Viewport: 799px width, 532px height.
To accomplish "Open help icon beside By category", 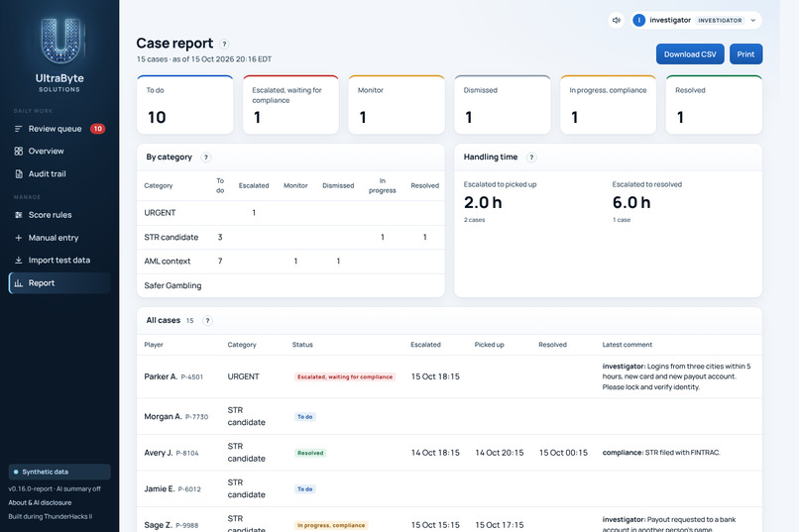I will tap(206, 158).
